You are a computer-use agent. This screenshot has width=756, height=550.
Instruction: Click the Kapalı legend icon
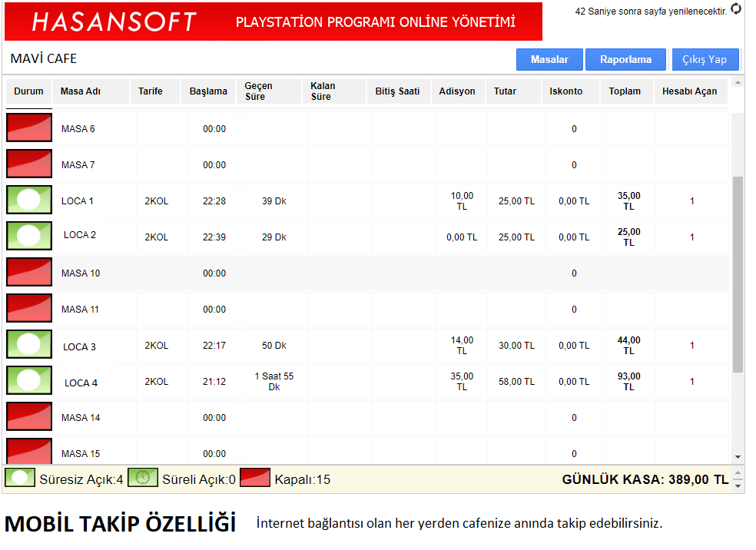255,478
